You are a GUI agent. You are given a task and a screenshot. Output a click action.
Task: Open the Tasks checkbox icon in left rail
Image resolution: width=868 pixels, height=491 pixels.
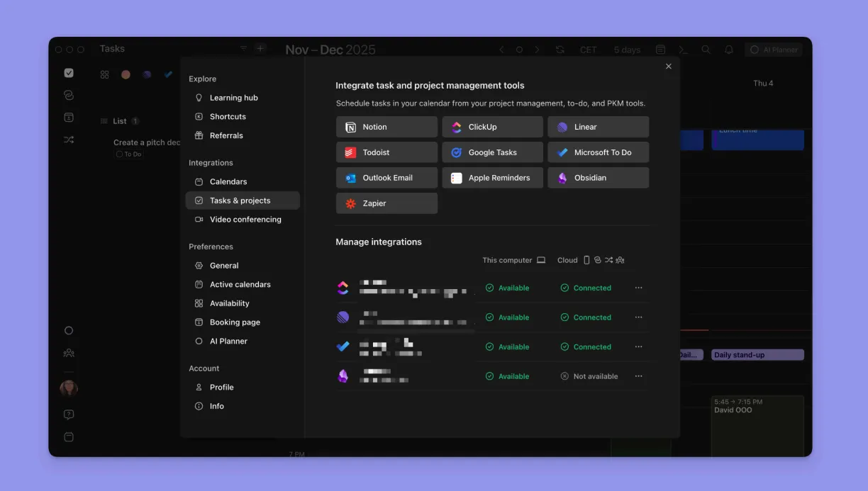(x=69, y=73)
